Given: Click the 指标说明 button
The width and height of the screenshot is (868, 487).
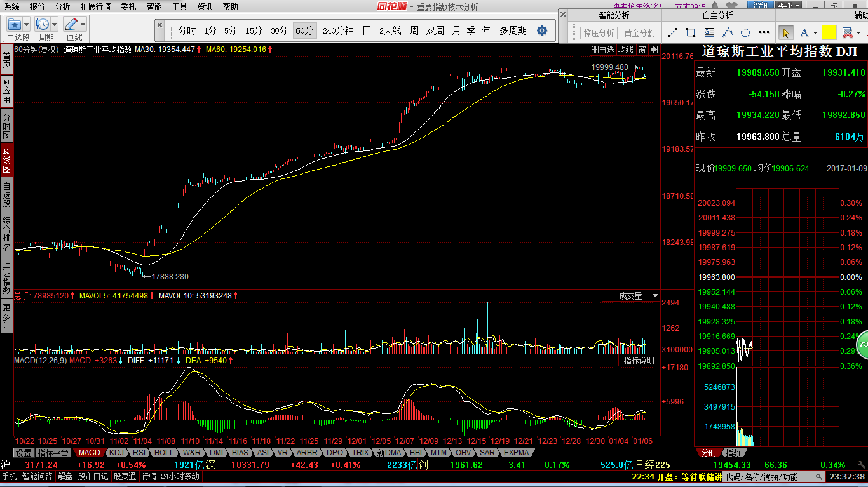Looking at the screenshot, I should click(639, 361).
